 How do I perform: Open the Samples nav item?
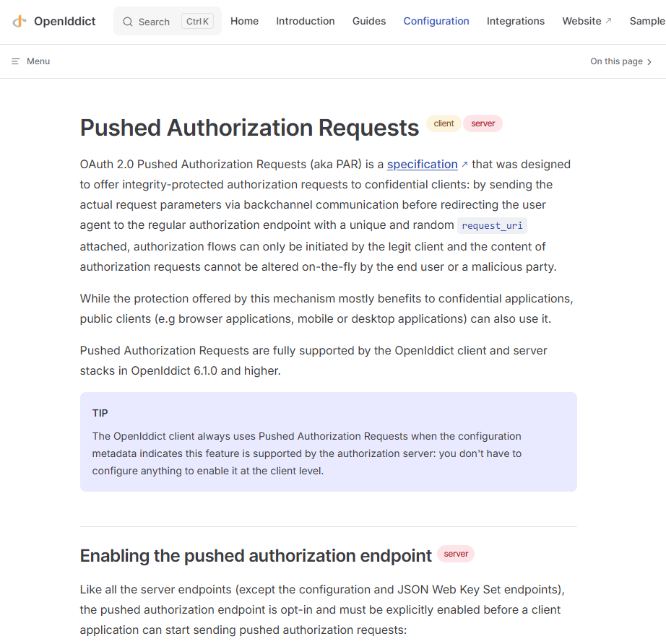click(648, 21)
